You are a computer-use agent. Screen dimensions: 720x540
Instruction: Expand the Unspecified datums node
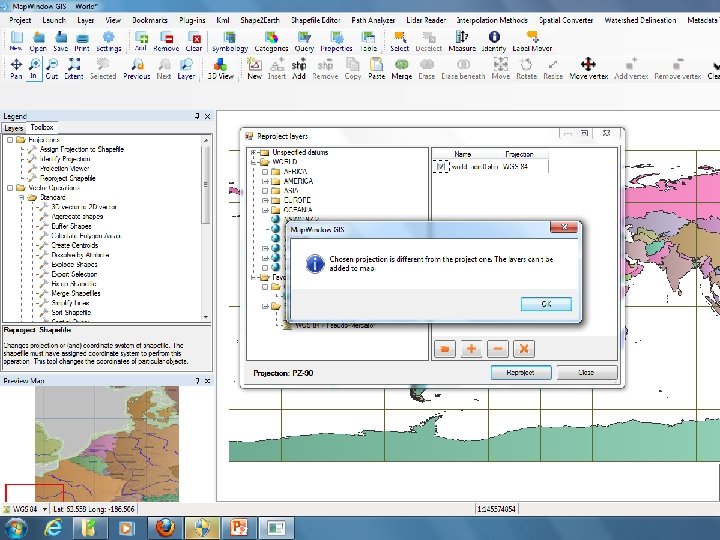(253, 152)
